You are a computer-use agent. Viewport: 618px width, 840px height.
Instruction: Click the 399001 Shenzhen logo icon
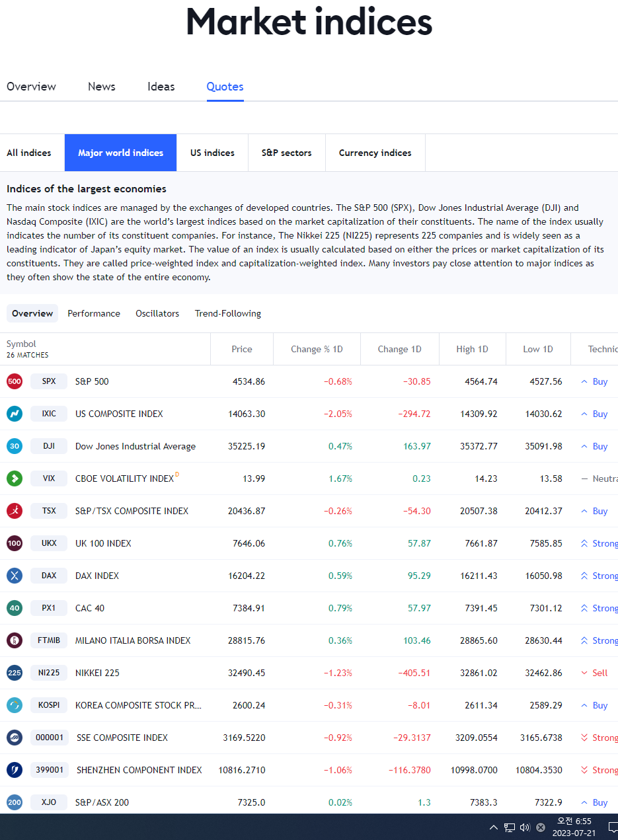click(x=15, y=770)
